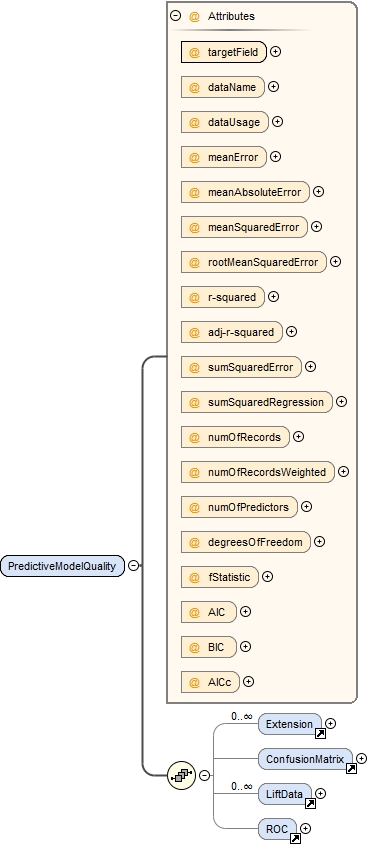Expand the ROC element

tap(305, 829)
